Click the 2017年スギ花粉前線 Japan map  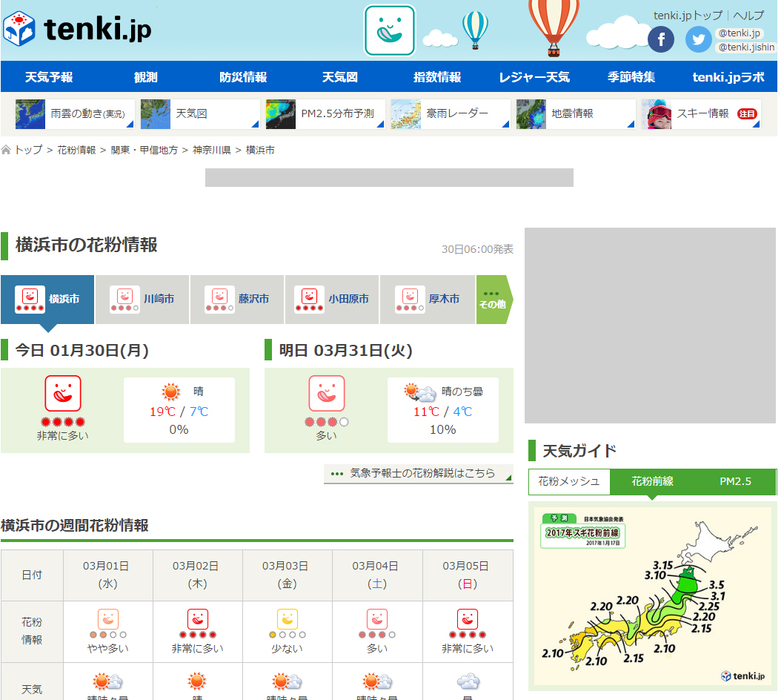653,596
